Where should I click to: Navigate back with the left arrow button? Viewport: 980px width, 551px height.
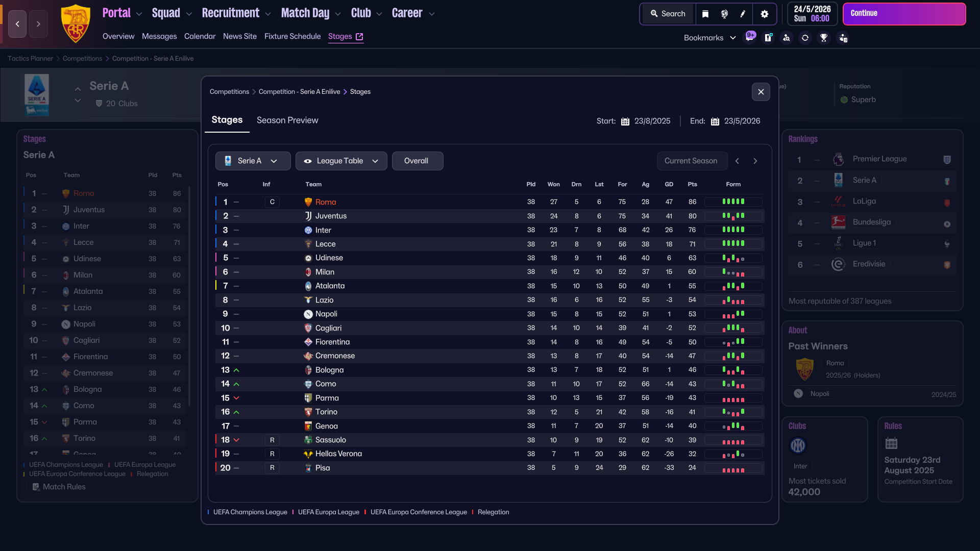pos(17,24)
